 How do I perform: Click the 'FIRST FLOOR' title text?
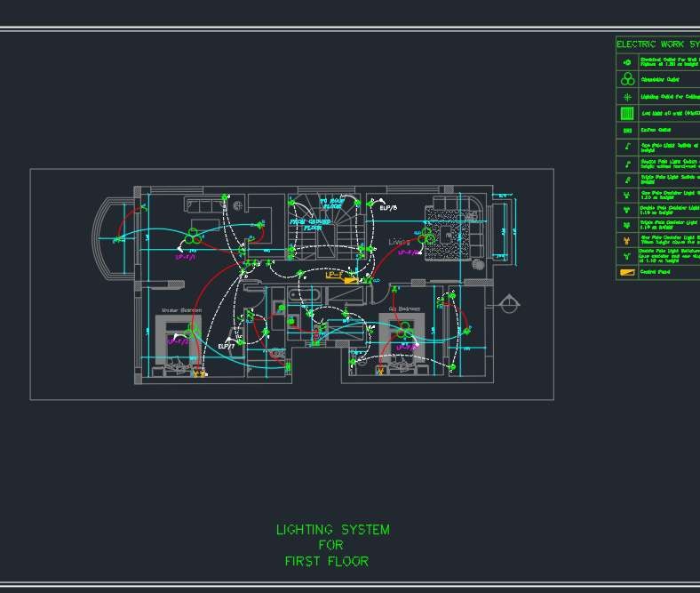(x=327, y=561)
